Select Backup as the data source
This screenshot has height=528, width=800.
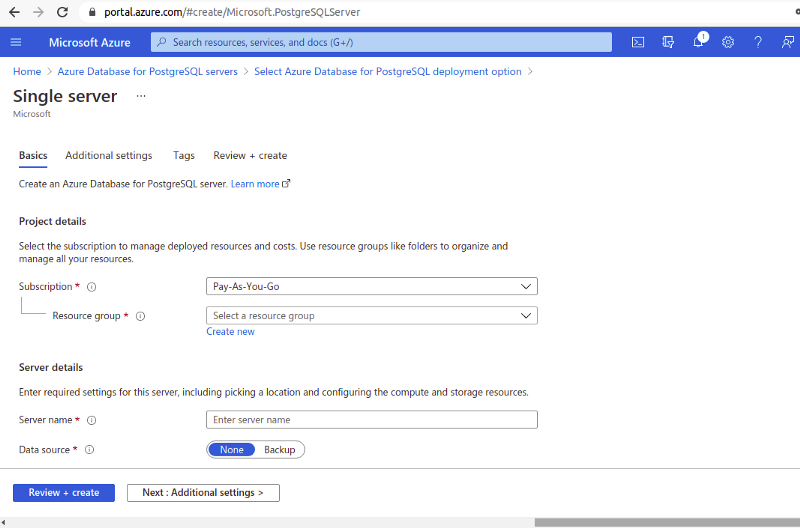279,450
